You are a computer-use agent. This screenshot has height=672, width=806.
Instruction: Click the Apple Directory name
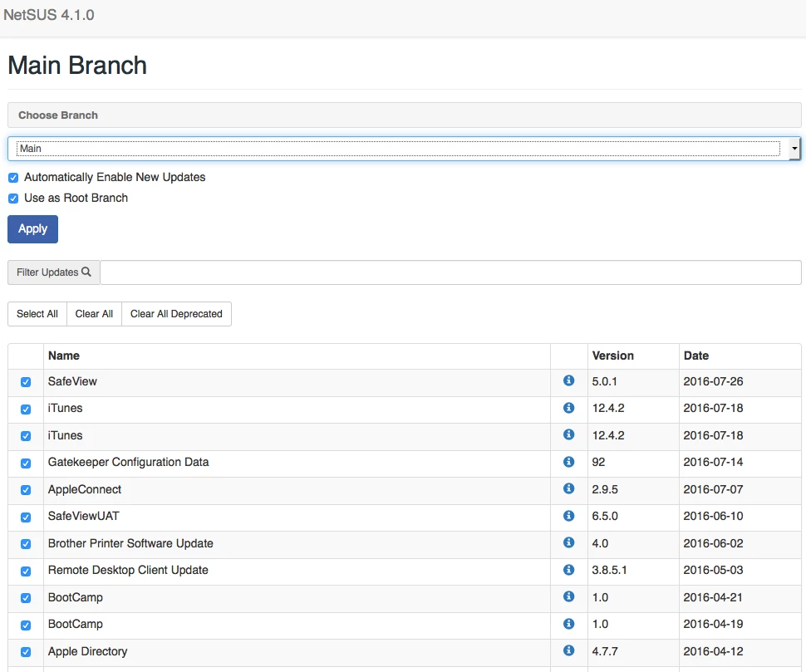pos(88,651)
